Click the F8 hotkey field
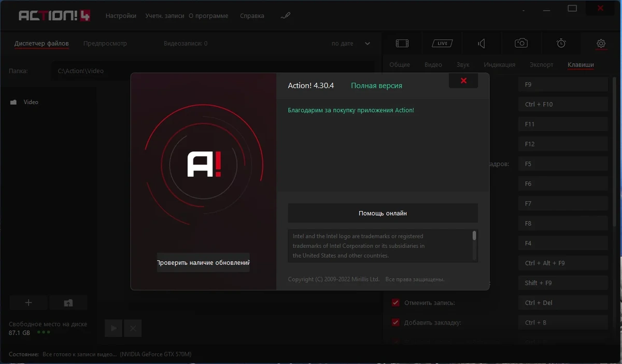This screenshot has width=622, height=364. click(x=563, y=223)
